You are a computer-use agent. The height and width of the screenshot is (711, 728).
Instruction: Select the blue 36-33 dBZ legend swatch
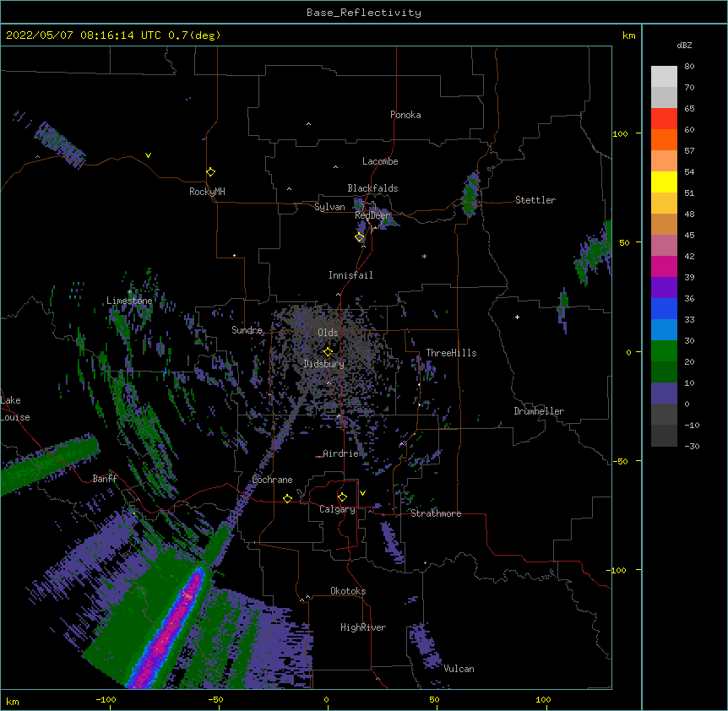664,308
